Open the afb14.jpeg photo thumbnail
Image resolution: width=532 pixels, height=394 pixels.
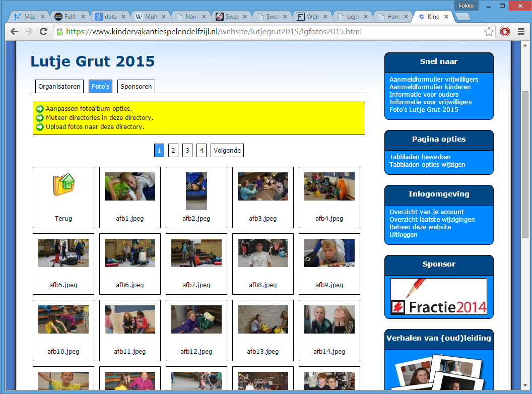(x=329, y=319)
